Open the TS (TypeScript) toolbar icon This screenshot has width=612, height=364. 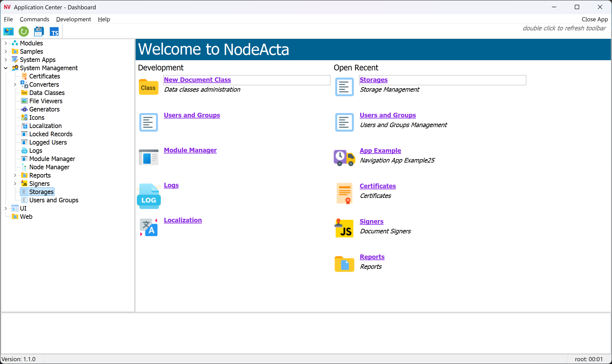tap(54, 31)
